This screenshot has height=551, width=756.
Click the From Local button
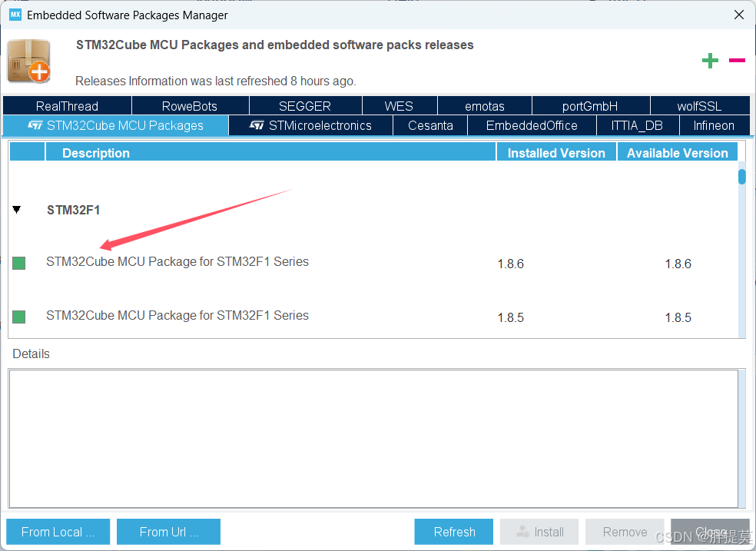tap(58, 532)
